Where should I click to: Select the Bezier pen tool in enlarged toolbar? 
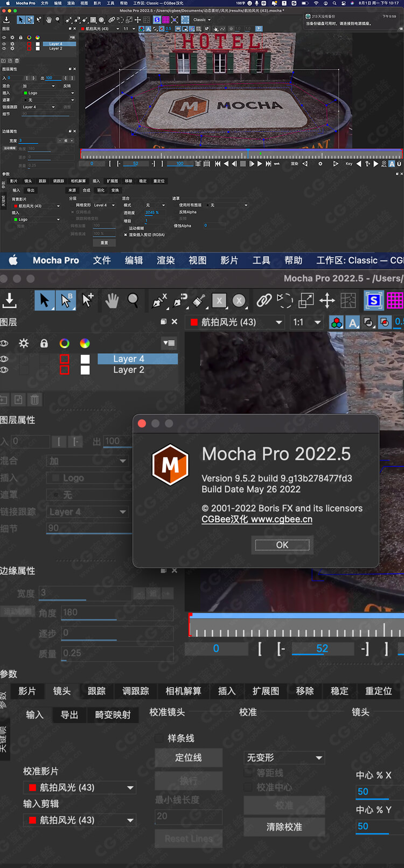pos(180,300)
